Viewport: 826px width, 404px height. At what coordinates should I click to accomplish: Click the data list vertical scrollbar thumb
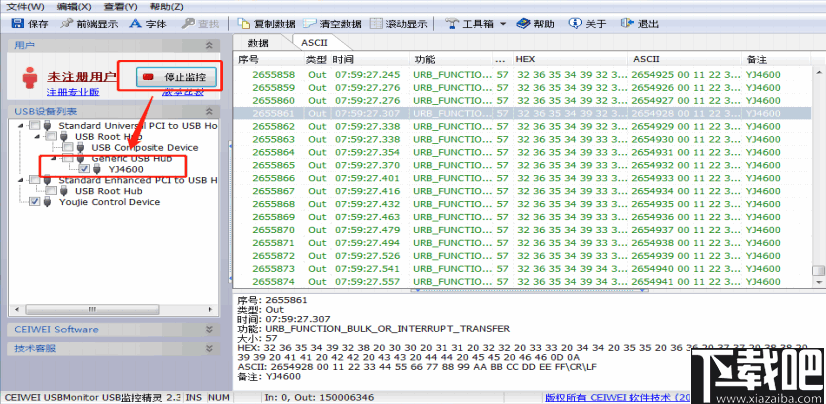[818, 270]
